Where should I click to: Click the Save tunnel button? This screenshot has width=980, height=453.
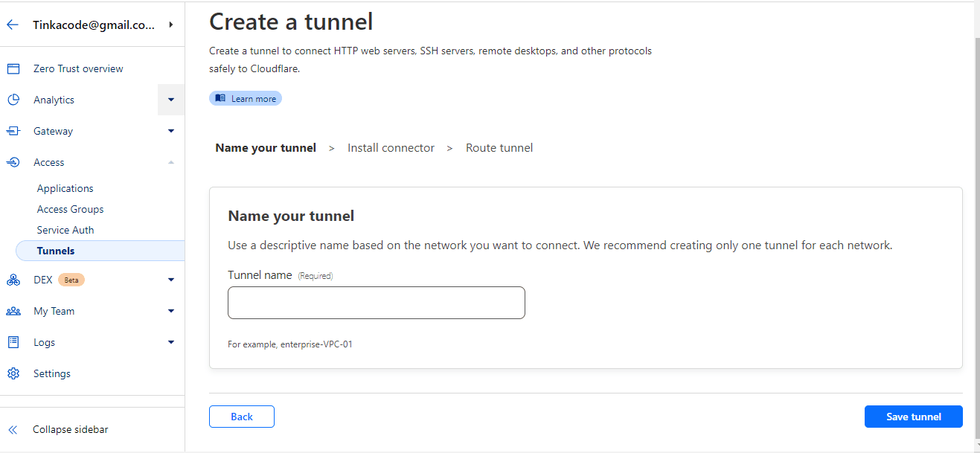914,417
